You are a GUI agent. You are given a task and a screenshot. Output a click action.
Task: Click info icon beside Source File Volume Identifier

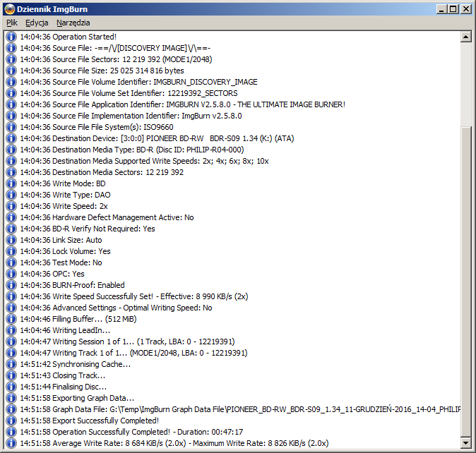pos(11,82)
